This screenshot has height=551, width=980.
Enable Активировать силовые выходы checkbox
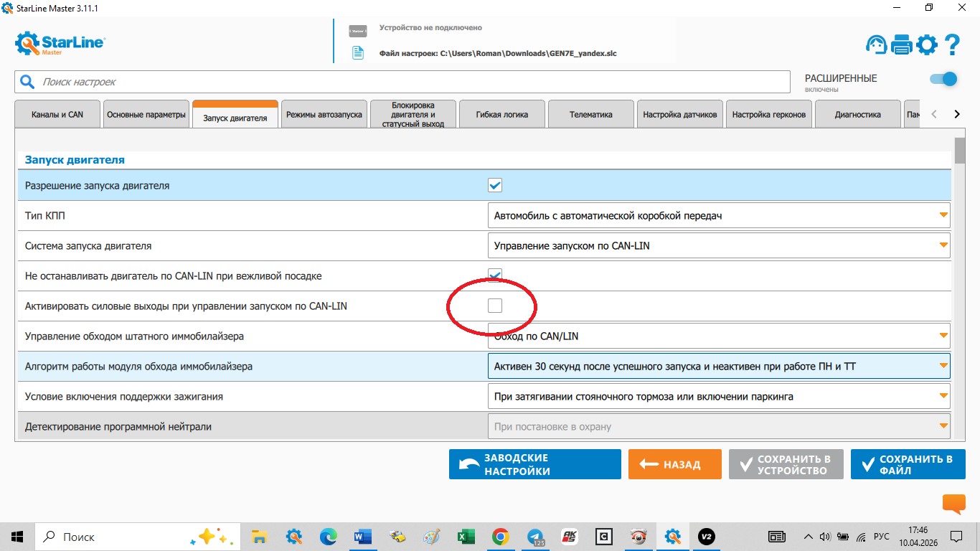coord(495,306)
